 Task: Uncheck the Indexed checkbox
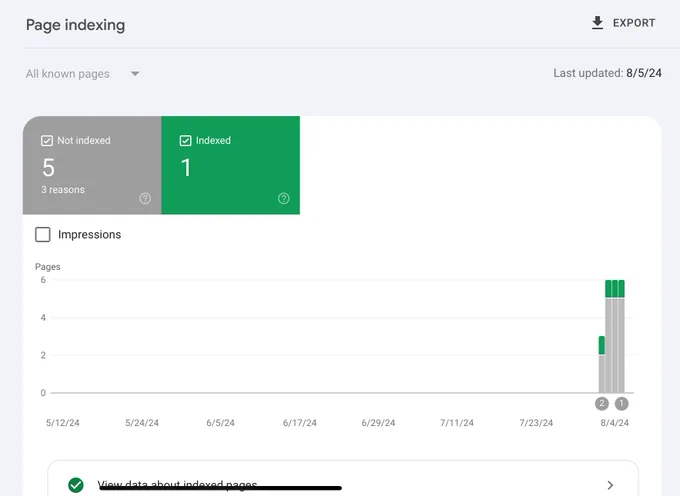coord(185,140)
